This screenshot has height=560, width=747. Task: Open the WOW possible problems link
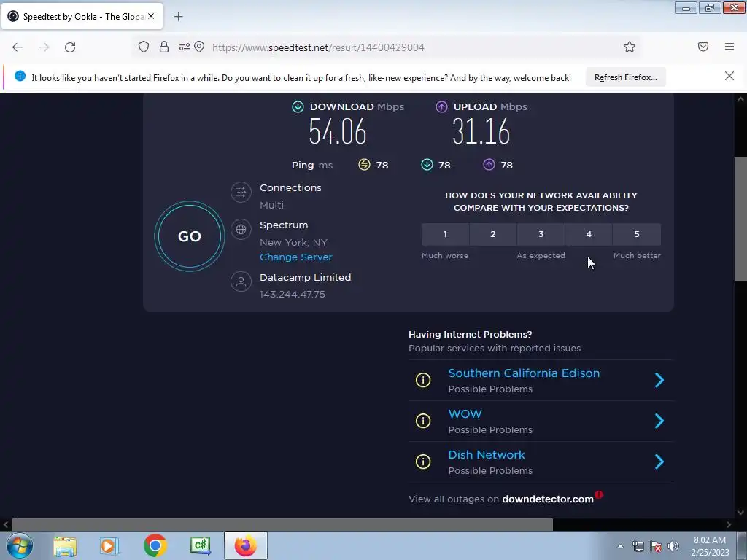tap(465, 414)
